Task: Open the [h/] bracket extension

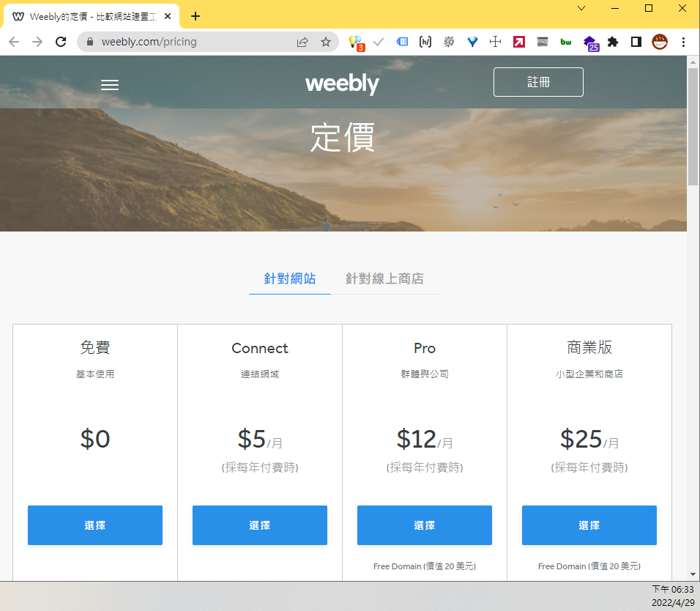Action: [x=425, y=42]
